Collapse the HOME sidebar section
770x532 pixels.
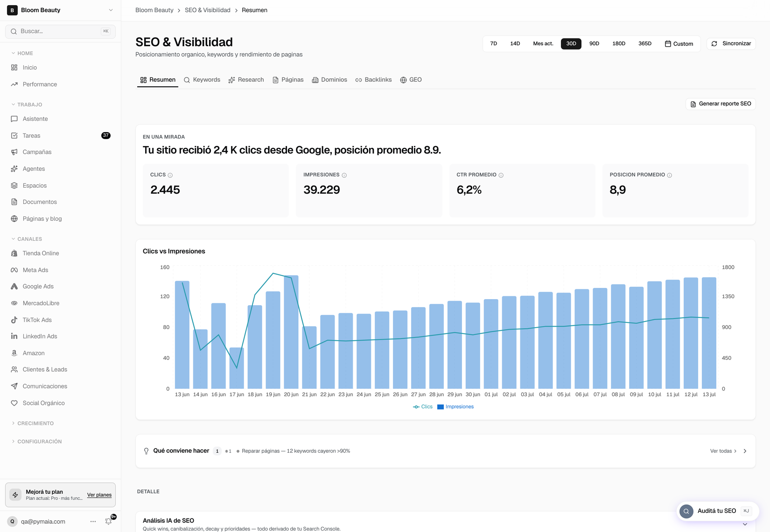[x=22, y=53]
